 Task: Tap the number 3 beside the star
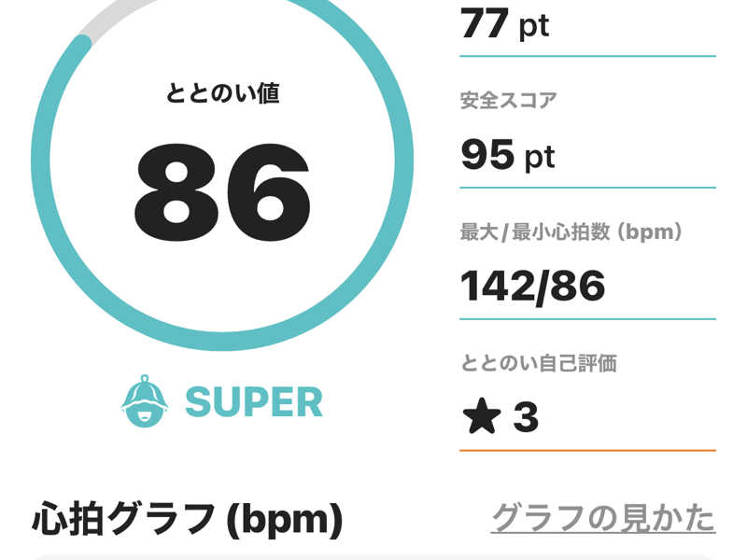click(x=526, y=416)
